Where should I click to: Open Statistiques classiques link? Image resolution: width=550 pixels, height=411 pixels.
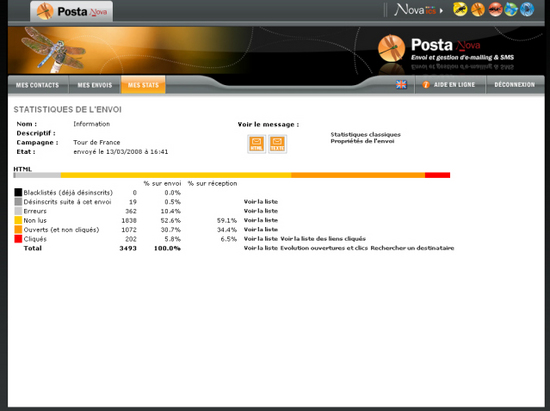[365, 134]
